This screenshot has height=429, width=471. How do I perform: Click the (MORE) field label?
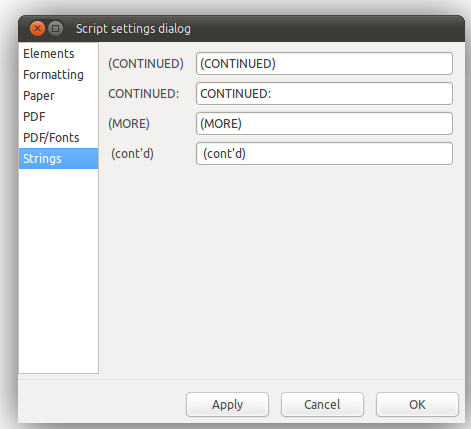(129, 124)
